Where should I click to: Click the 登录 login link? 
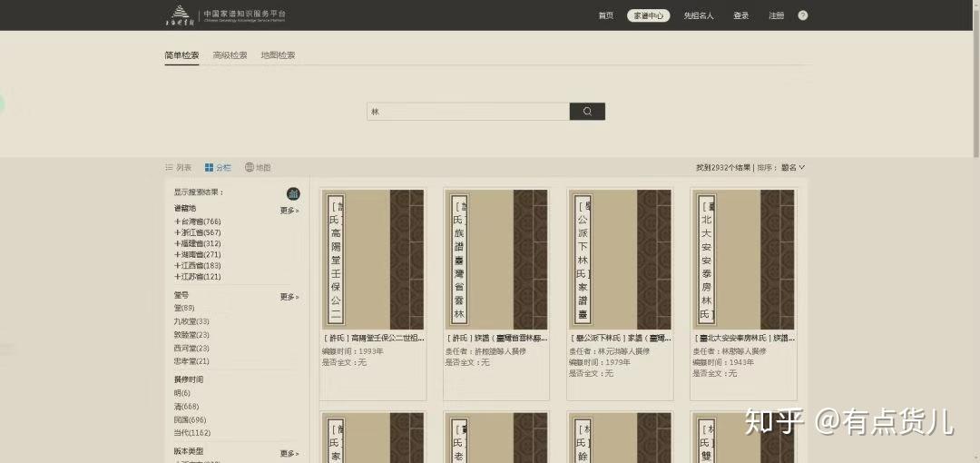click(741, 15)
